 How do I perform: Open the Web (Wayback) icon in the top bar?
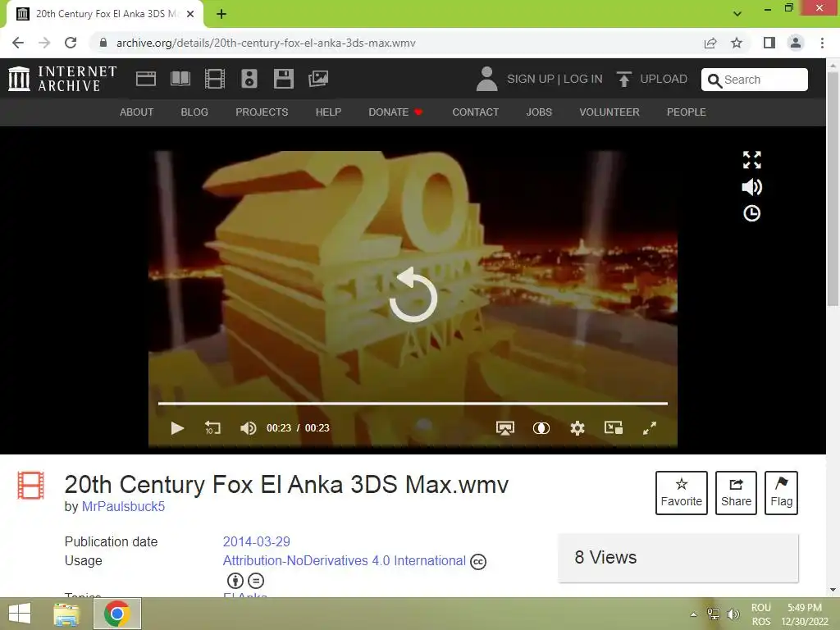tap(146, 79)
